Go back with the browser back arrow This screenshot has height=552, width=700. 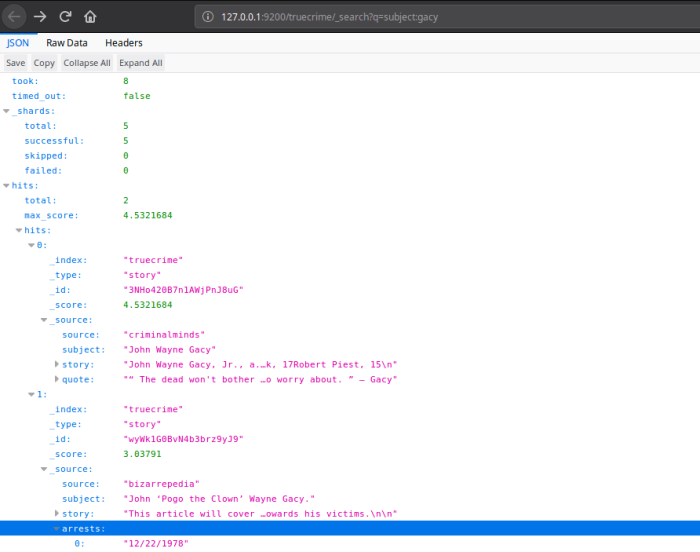pos(14,17)
